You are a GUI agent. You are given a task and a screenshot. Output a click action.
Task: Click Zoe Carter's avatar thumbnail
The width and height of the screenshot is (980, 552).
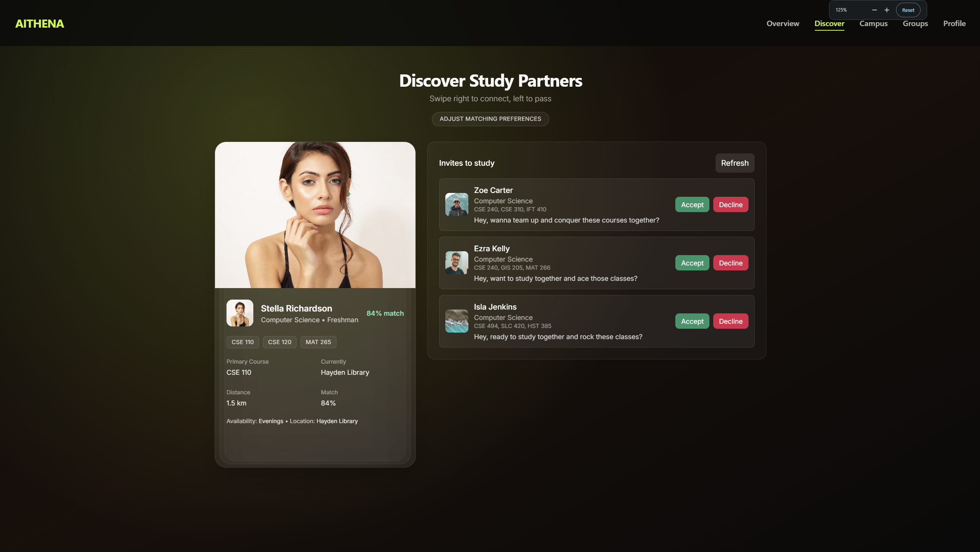(x=456, y=204)
